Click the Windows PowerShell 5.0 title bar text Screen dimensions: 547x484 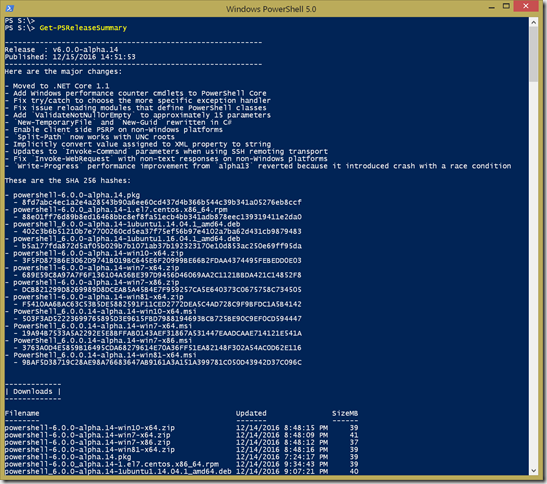tap(271, 9)
